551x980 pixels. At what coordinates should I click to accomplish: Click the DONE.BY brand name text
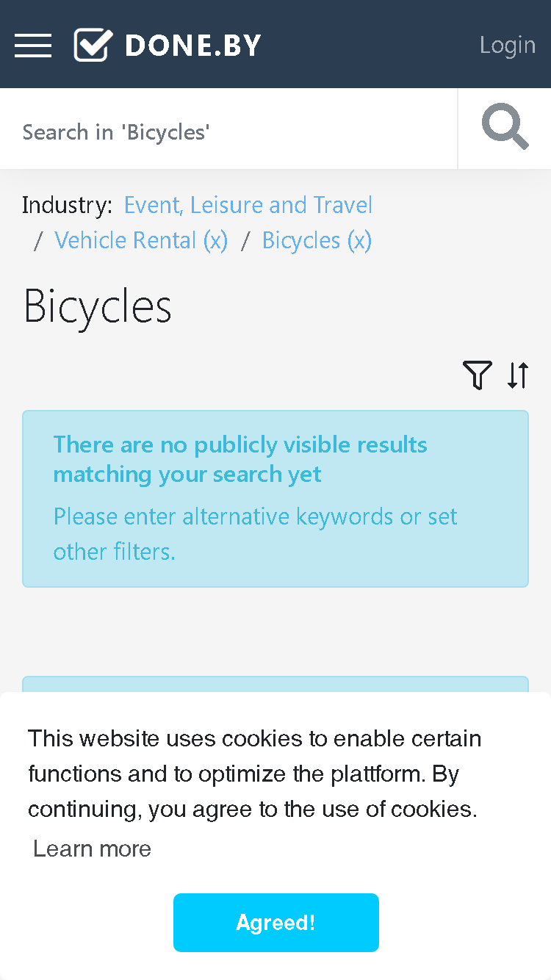pyautogui.click(x=193, y=46)
